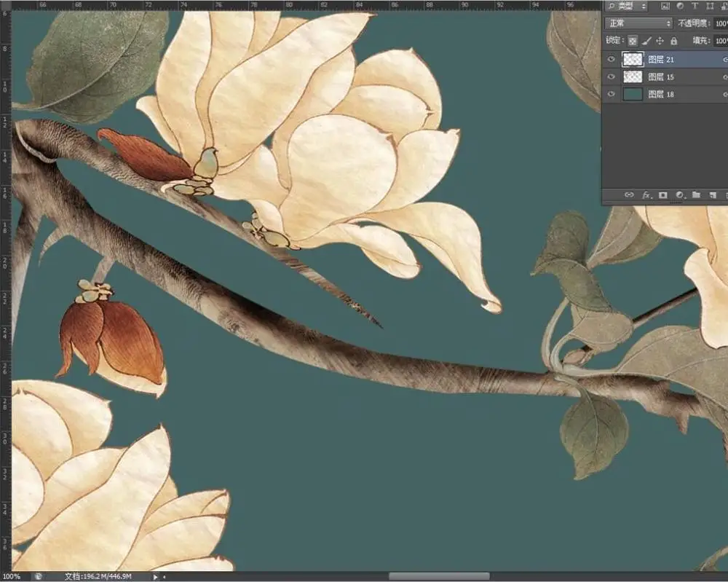Hide 图层 21 using its eye icon

pos(612,60)
